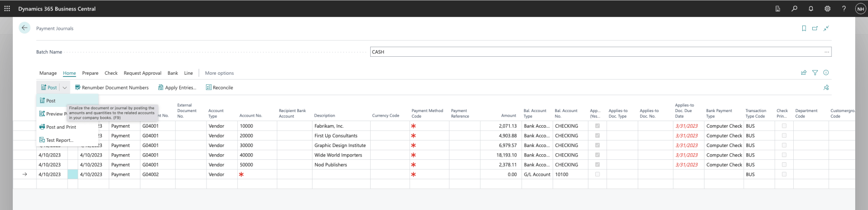Open the search magnifier in header

coord(794,9)
